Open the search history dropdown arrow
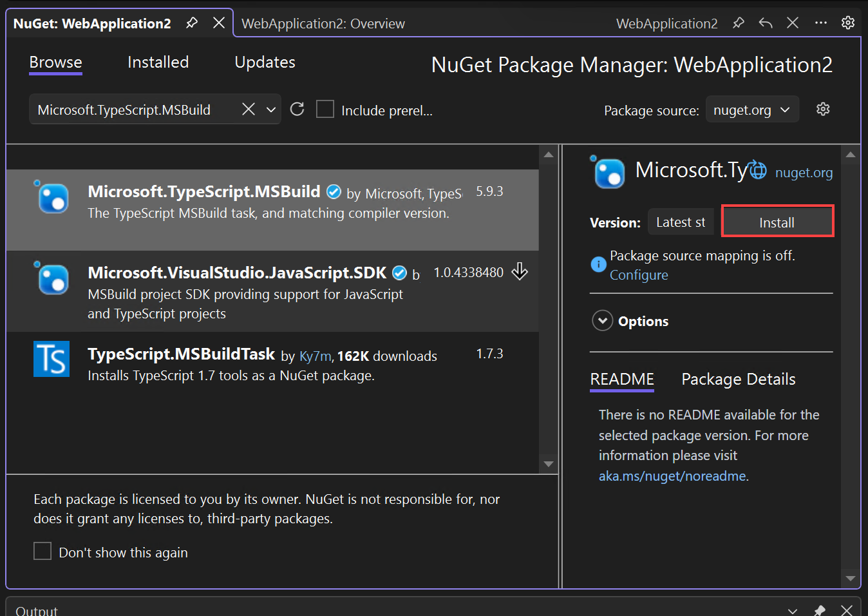Image resolution: width=868 pixels, height=616 pixels. 270,109
